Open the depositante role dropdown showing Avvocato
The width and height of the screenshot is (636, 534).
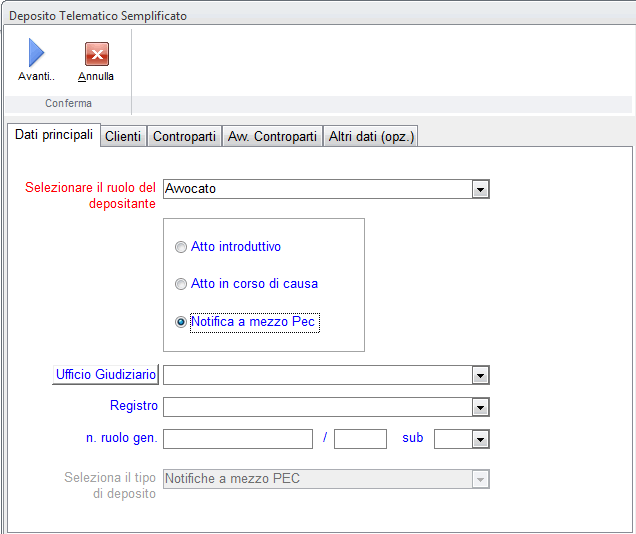pyautogui.click(x=480, y=189)
